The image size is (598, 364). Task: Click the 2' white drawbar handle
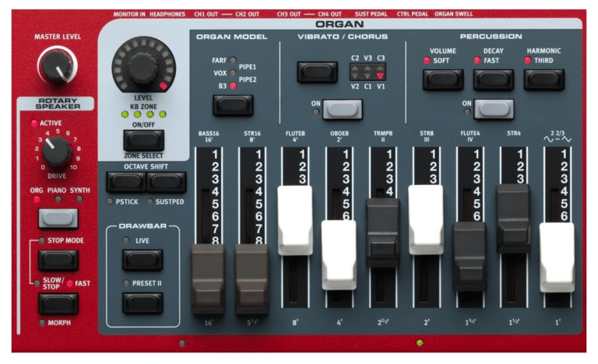426,219
